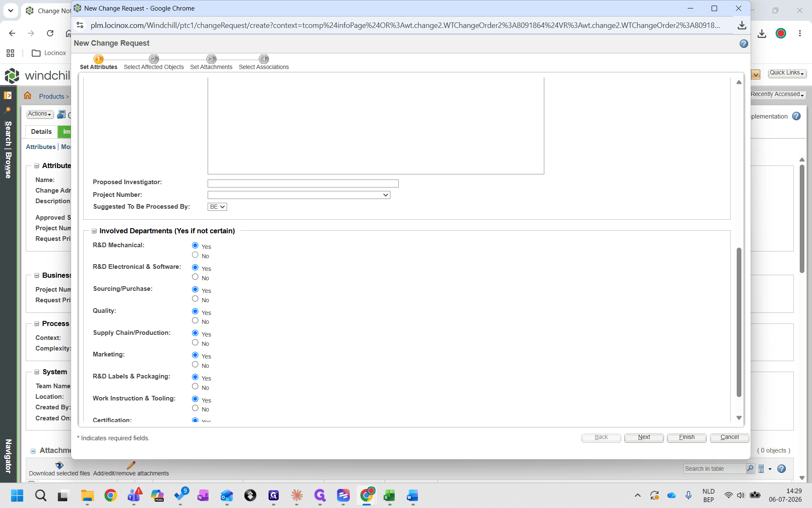Open Details tab in background page

click(41, 132)
